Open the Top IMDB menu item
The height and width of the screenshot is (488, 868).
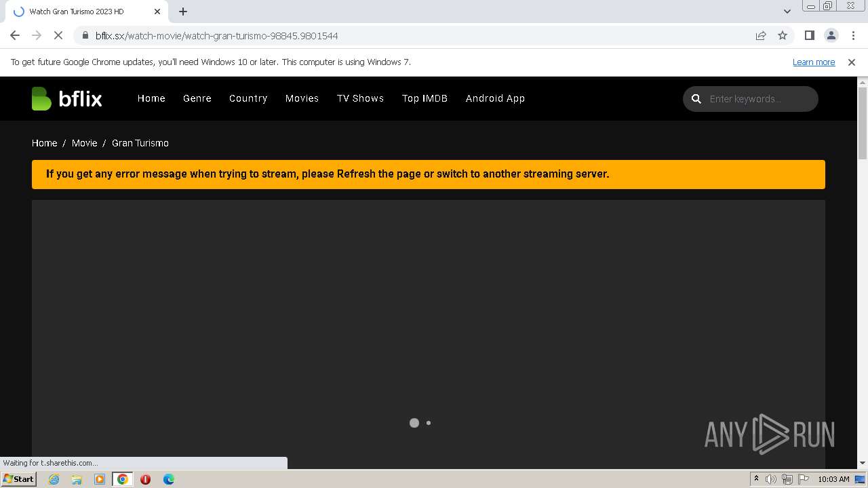425,98
